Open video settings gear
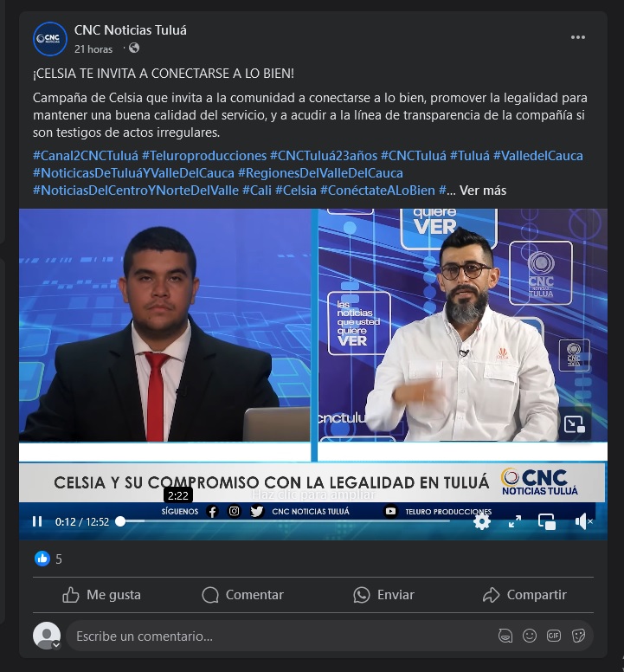This screenshot has height=672, width=624. [482, 521]
